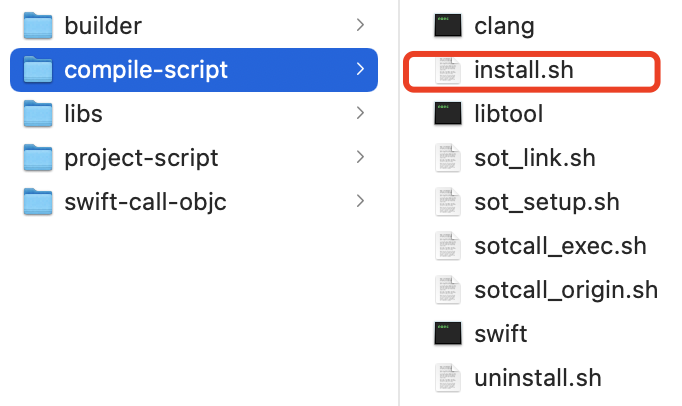The height and width of the screenshot is (406, 682).
Task: Click the libtool executable icon
Action: tap(448, 114)
